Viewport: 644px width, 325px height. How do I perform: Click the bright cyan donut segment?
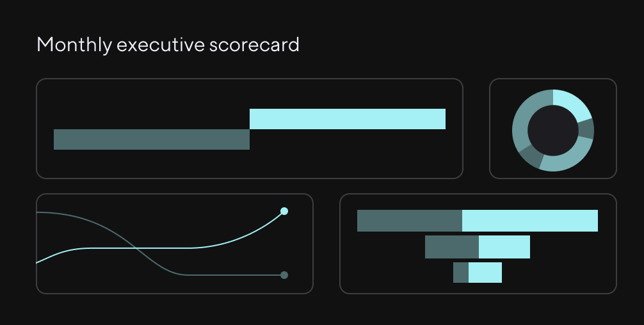point(570,102)
